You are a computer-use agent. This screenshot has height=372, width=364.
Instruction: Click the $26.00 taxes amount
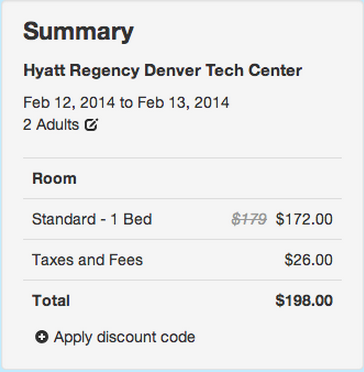click(x=308, y=260)
